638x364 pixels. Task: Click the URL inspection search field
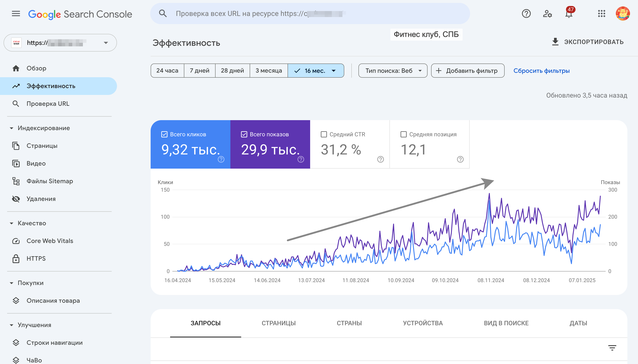(x=310, y=13)
